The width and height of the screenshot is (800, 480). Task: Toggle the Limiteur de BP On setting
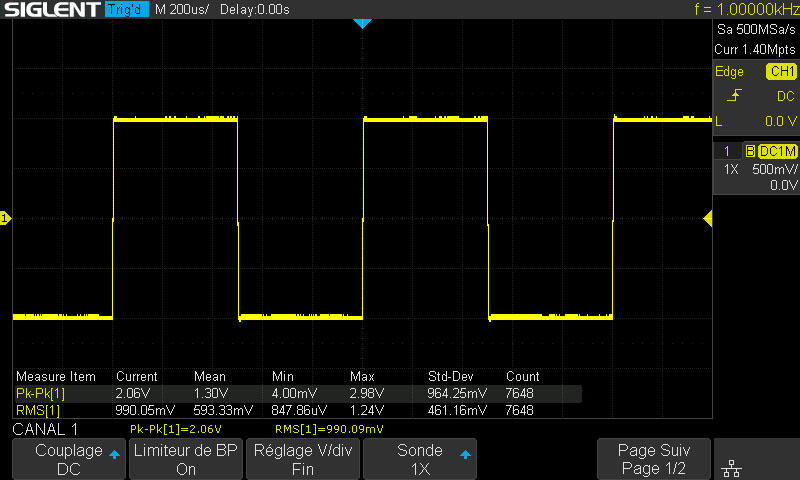tap(186, 459)
